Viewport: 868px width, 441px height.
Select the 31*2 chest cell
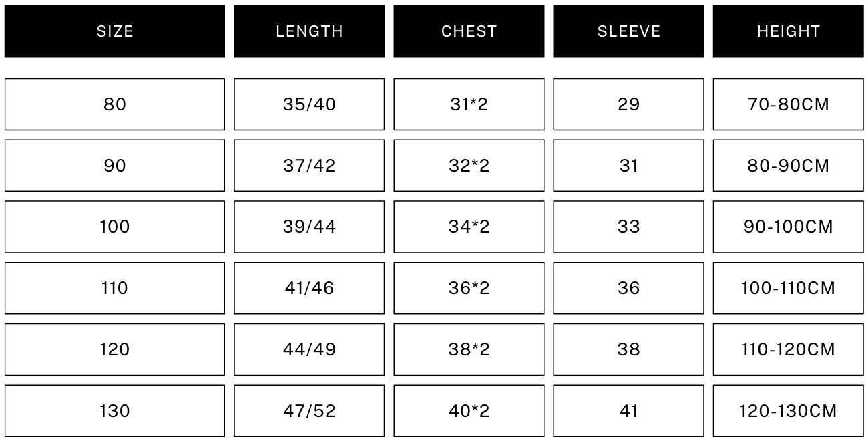(469, 104)
